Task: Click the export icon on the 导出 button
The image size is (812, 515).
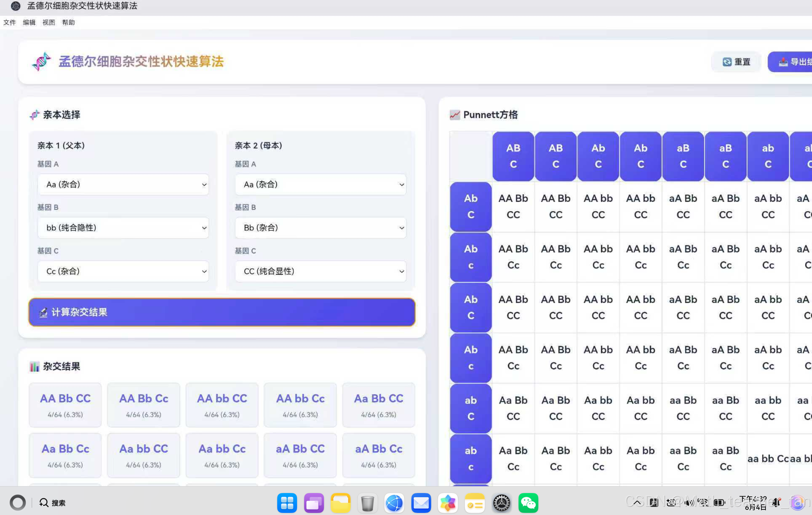Action: coord(783,62)
